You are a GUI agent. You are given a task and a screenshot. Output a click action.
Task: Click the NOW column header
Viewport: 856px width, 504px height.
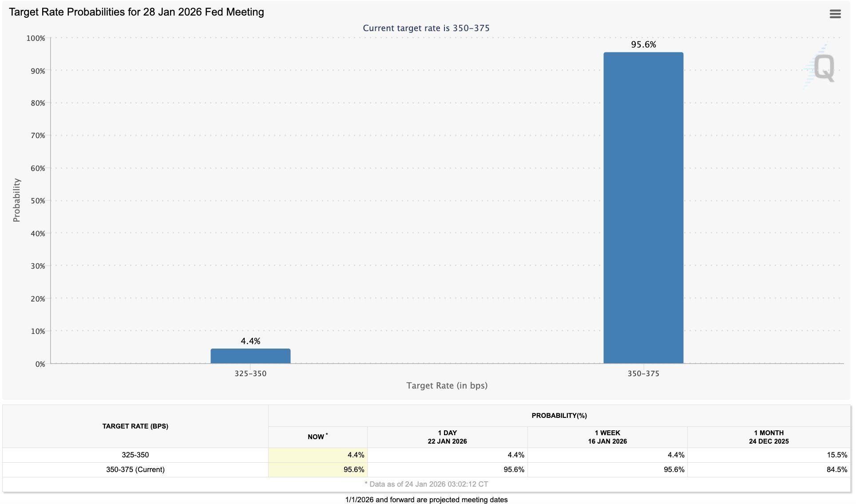pyautogui.click(x=317, y=437)
